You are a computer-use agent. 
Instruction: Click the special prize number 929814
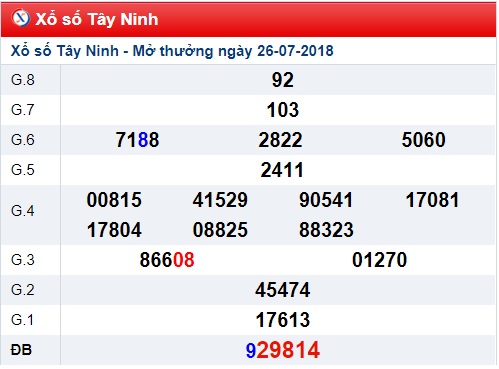pyautogui.click(x=283, y=350)
